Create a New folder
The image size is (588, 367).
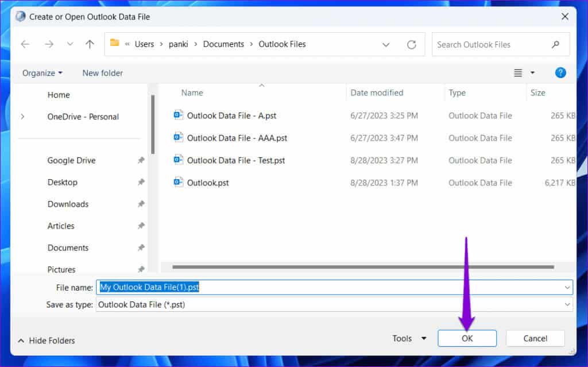(102, 73)
